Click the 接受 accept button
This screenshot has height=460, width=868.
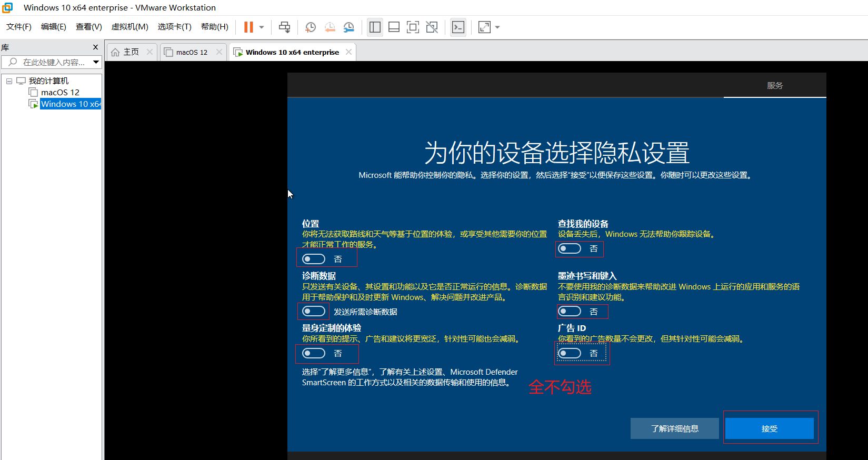click(769, 428)
